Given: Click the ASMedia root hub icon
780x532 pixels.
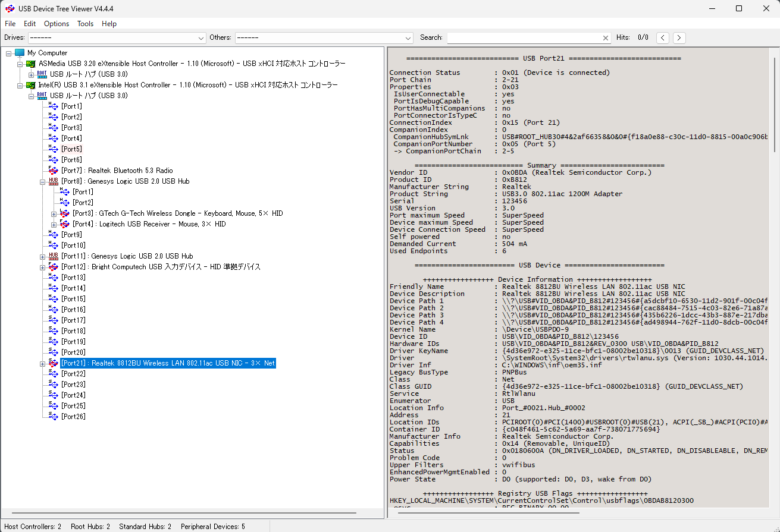Looking at the screenshot, I should pos(42,74).
